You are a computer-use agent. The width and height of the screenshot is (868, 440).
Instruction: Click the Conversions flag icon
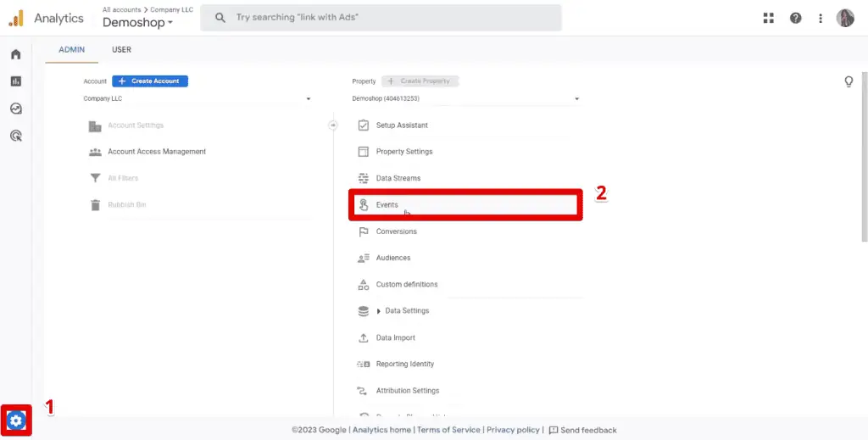point(363,231)
